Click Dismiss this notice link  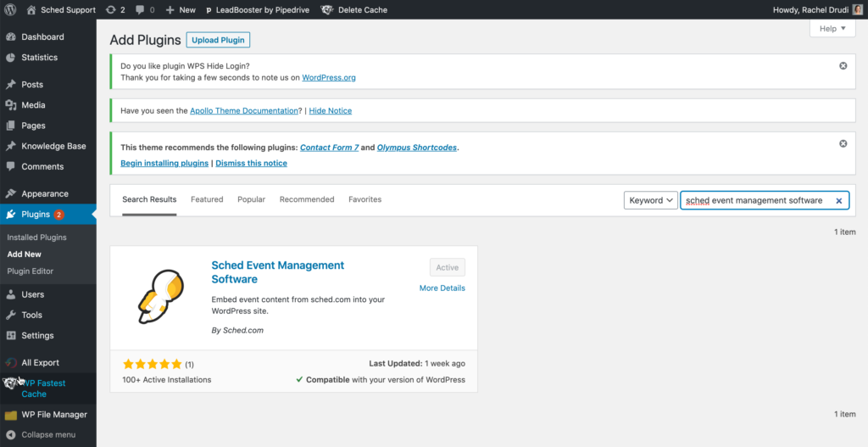click(251, 164)
